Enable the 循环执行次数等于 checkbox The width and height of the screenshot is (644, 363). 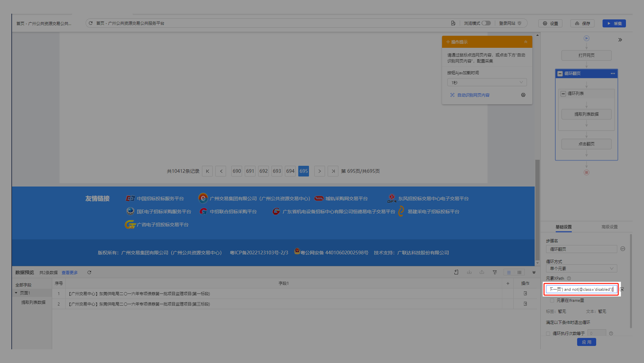click(548, 333)
